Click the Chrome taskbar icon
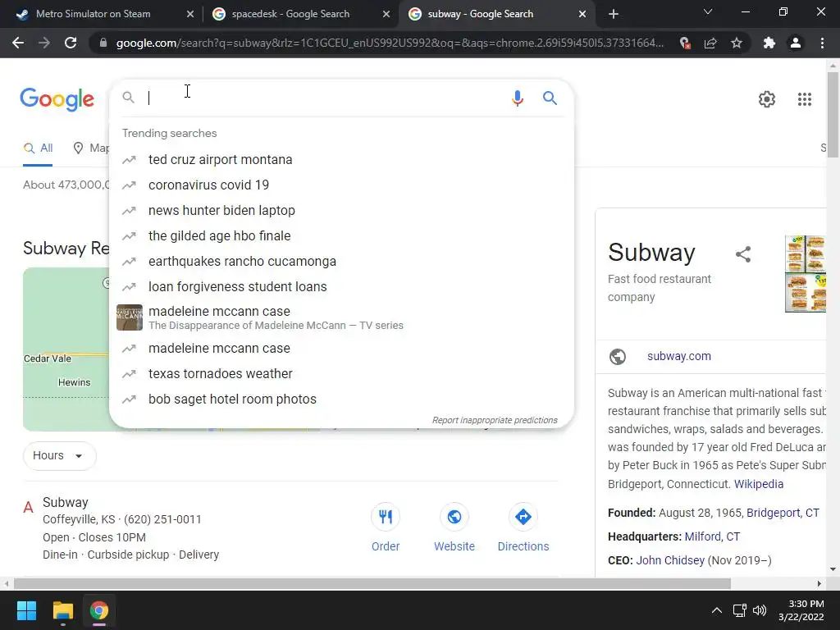The width and height of the screenshot is (840, 630). 99,610
